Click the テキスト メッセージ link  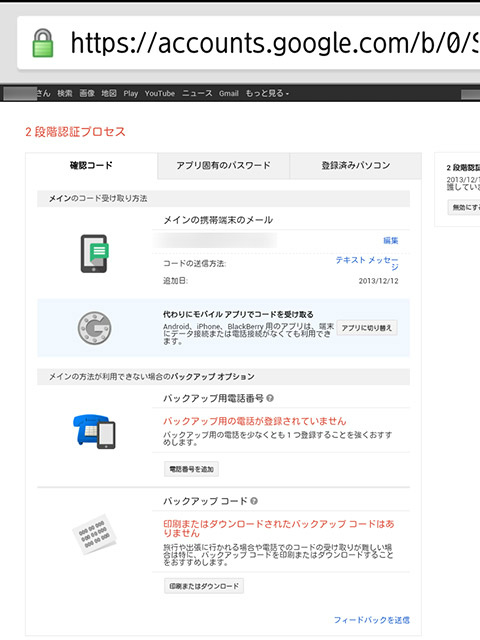[x=367, y=263]
